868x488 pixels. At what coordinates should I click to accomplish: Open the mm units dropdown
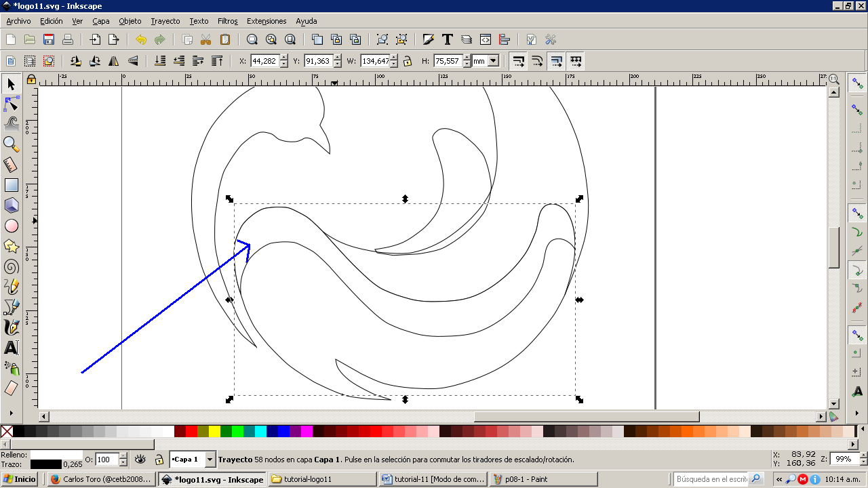click(x=493, y=61)
